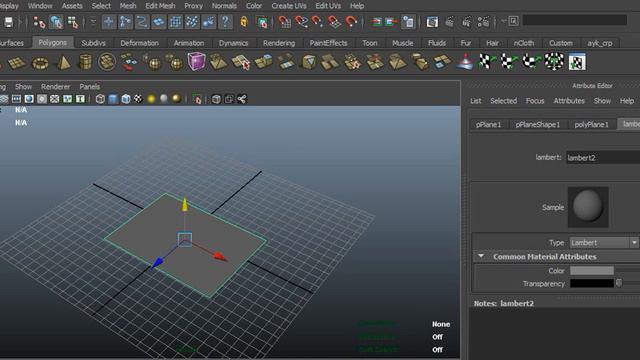
Task: Click the lambert material Sample swatch
Action: point(588,207)
